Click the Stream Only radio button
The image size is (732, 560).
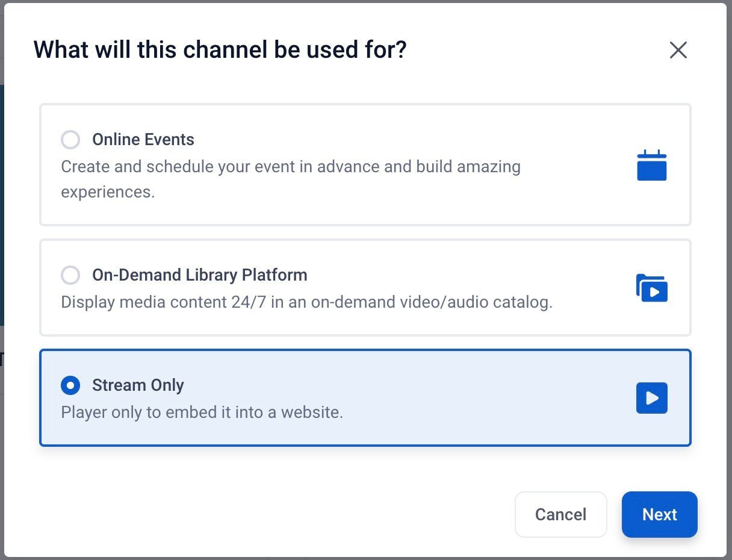coord(70,385)
